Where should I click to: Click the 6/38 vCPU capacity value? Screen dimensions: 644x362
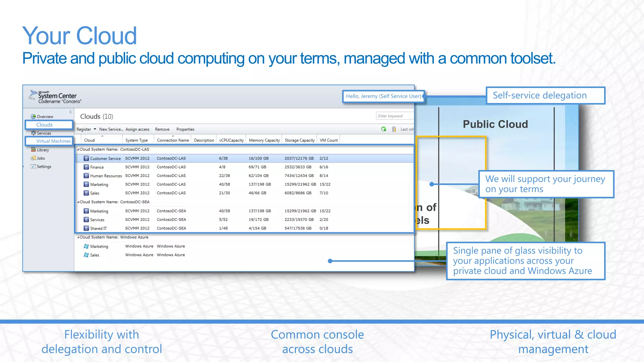223,158
